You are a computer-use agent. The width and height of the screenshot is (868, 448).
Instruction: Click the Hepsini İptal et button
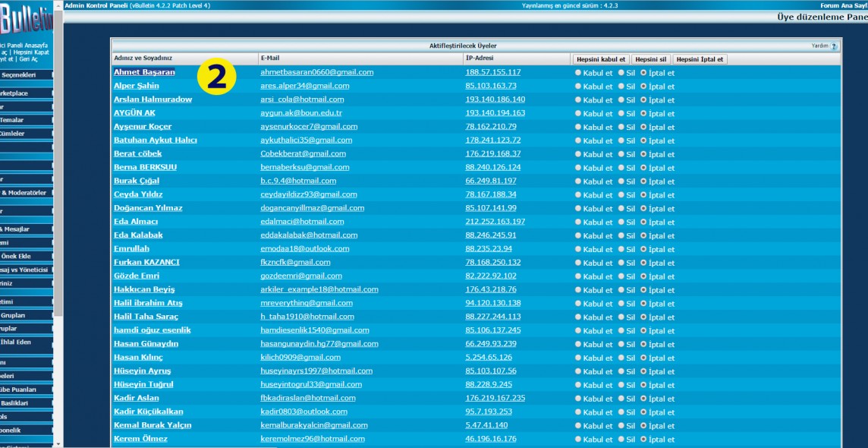point(699,59)
